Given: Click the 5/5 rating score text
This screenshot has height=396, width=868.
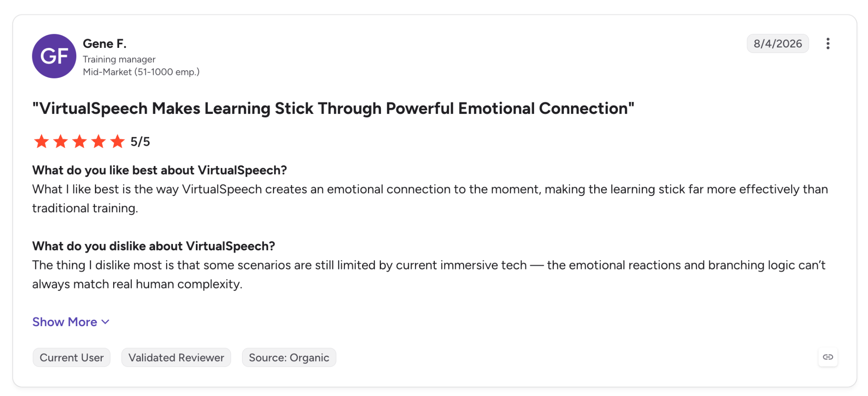Looking at the screenshot, I should coord(140,141).
